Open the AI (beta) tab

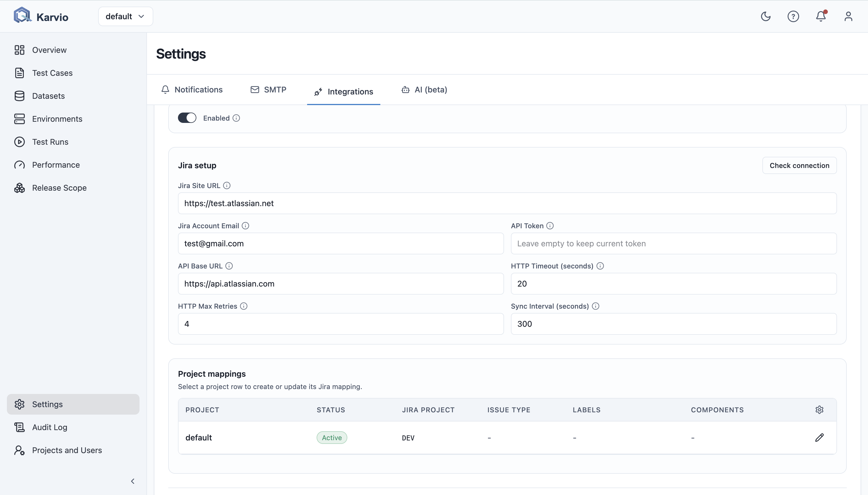point(424,90)
